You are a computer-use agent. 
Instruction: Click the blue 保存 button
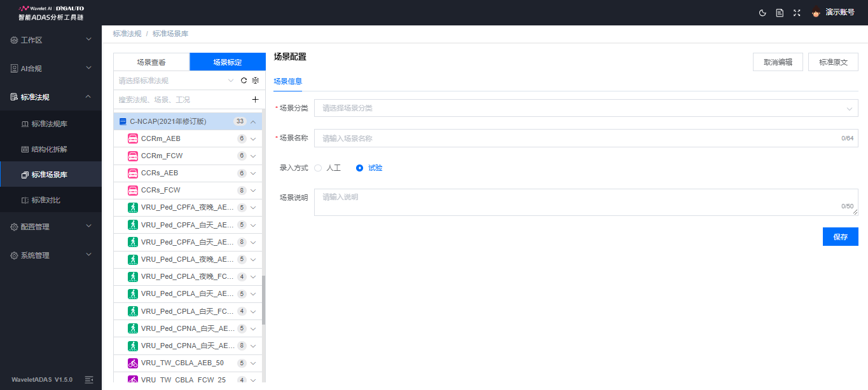pos(840,236)
